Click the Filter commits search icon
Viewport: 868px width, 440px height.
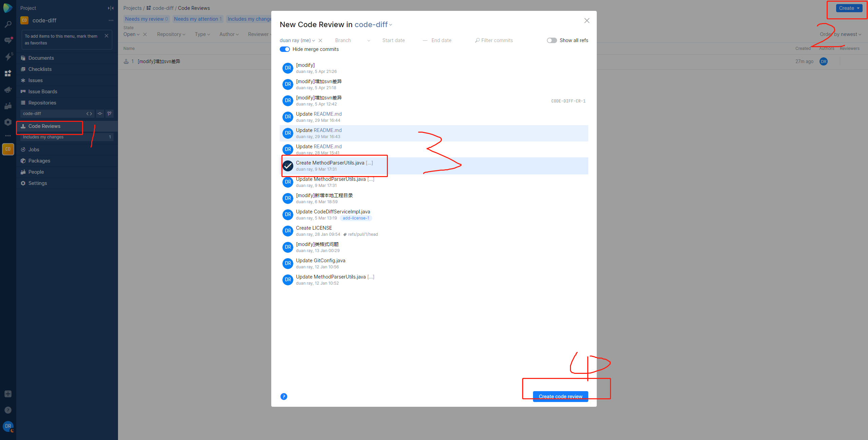click(x=477, y=40)
